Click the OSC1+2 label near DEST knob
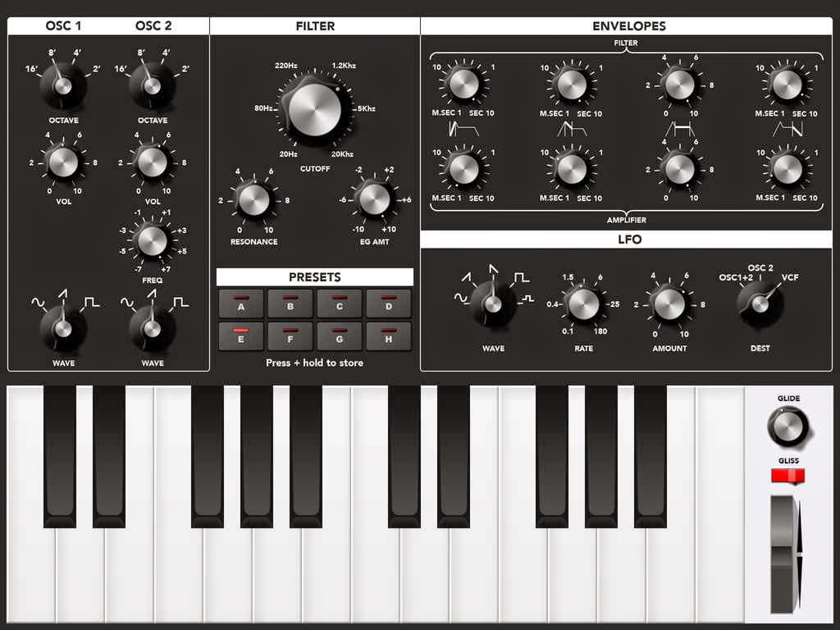This screenshot has height=630, width=840. (x=736, y=277)
